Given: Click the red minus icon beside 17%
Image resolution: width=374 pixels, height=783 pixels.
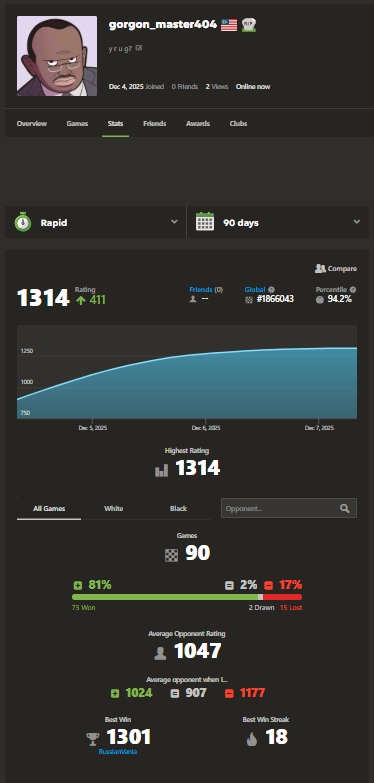Looking at the screenshot, I should pyautogui.click(x=269, y=585).
